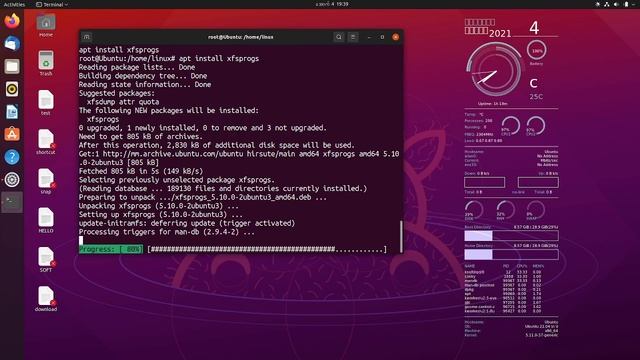Select the Terminal icon in the dock
This screenshot has height=360, width=640.
[x=12, y=202]
